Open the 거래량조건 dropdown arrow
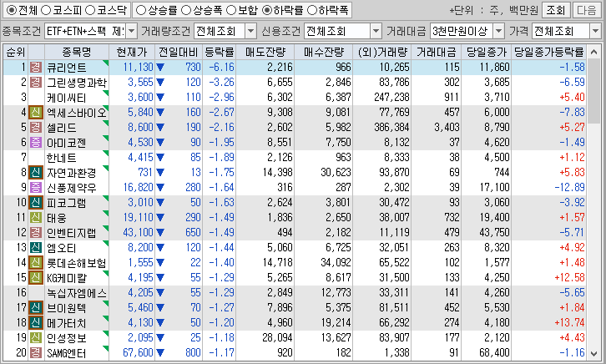 [x=250, y=31]
